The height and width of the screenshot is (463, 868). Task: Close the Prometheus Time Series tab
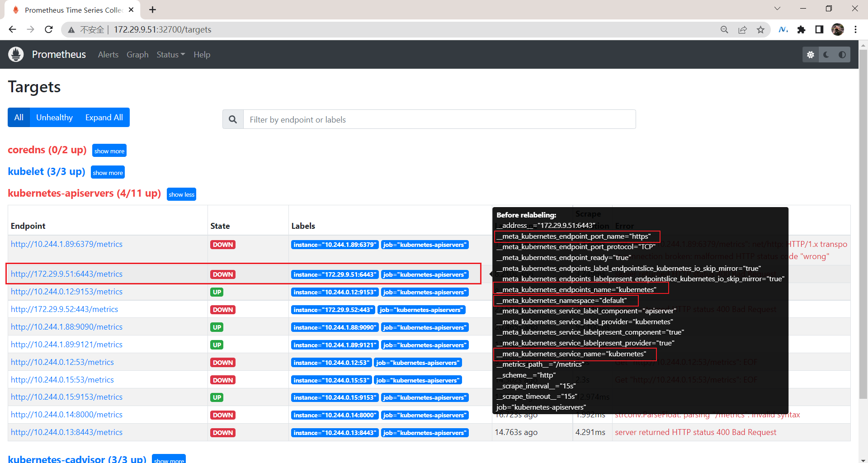point(131,9)
